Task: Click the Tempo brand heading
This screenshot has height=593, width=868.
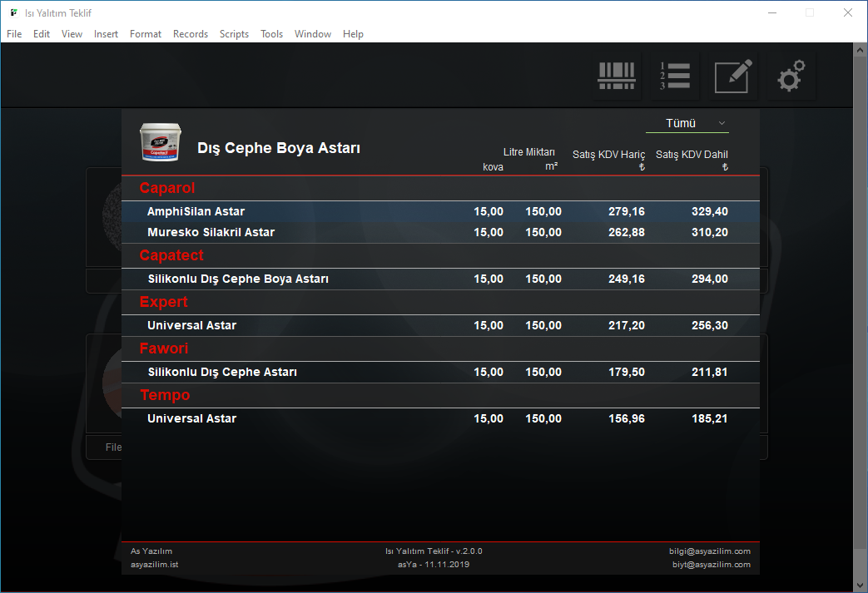Action: [x=165, y=395]
